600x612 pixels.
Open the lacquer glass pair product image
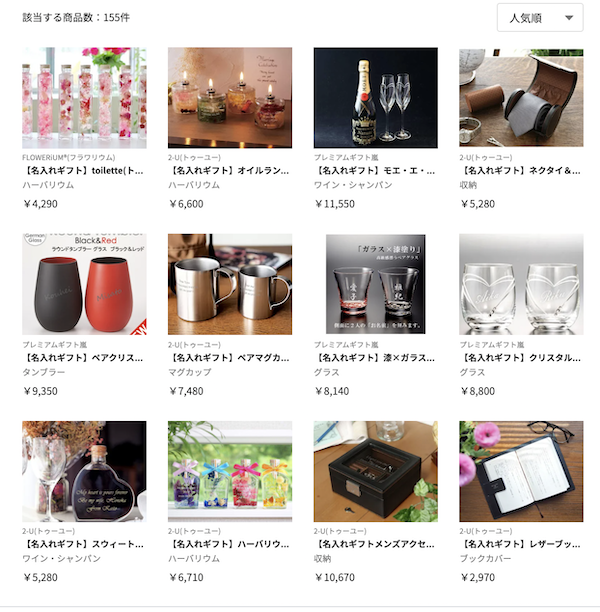376,284
